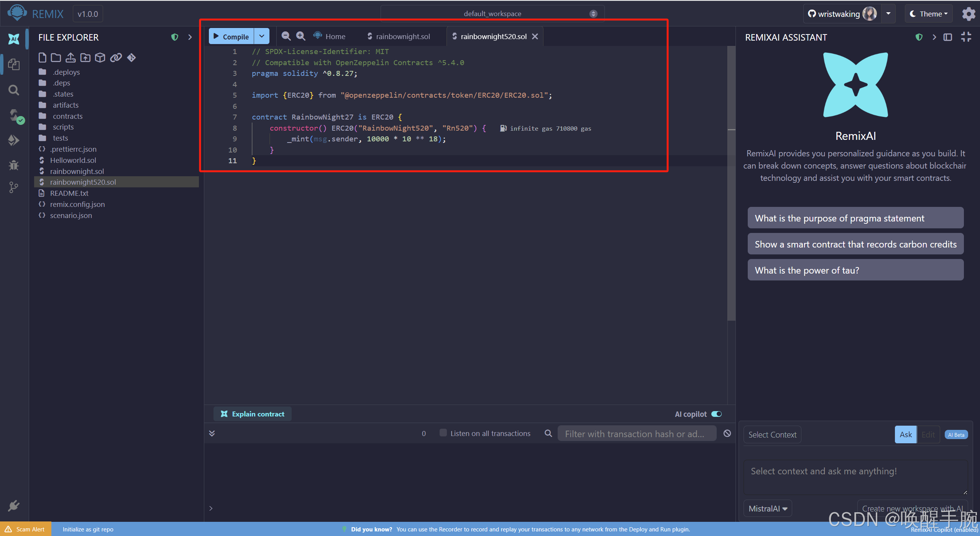Switch assistant to Edit mode

(x=928, y=434)
